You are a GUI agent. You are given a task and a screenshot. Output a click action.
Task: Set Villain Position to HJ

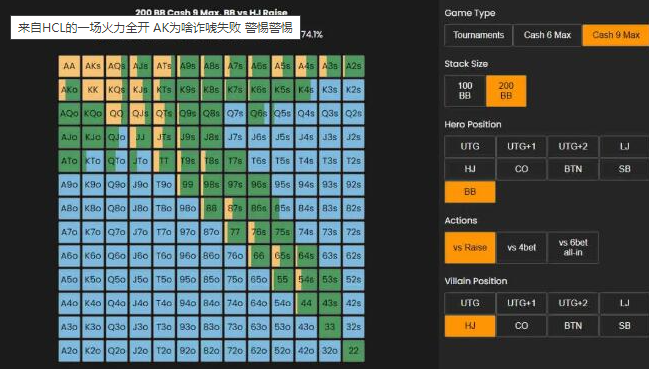470,326
